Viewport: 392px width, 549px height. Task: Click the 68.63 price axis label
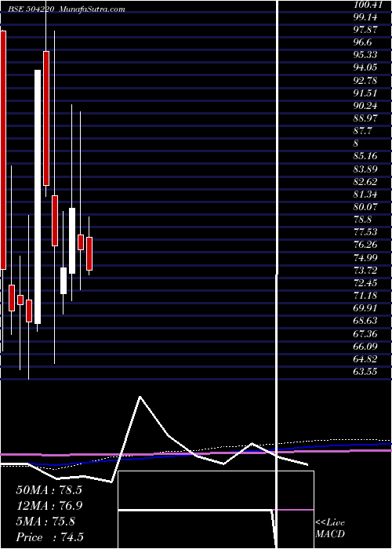pos(365,321)
